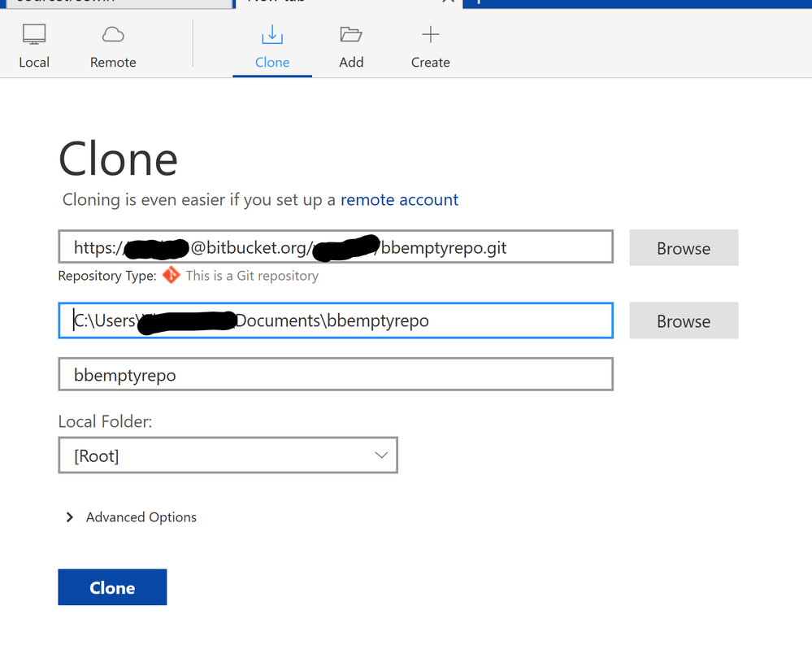The width and height of the screenshot is (812, 645).
Task: Follow the remote account link
Action: click(x=399, y=199)
